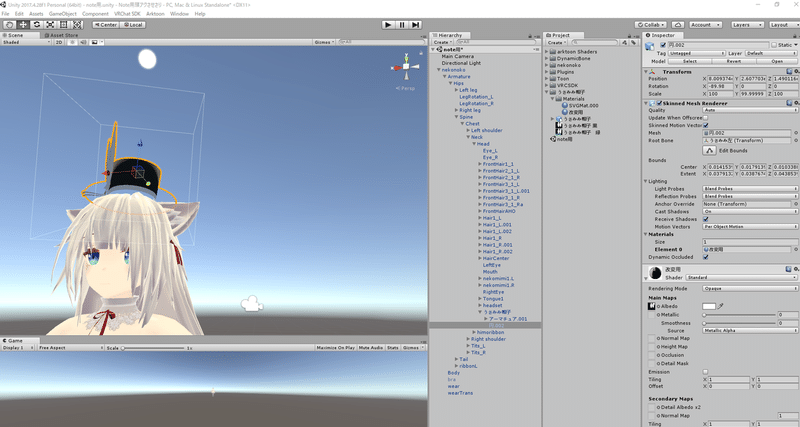This screenshot has width=800, height=427.
Task: Click the Hierarchy panel lock icon
Action: pyautogui.click(x=530, y=36)
